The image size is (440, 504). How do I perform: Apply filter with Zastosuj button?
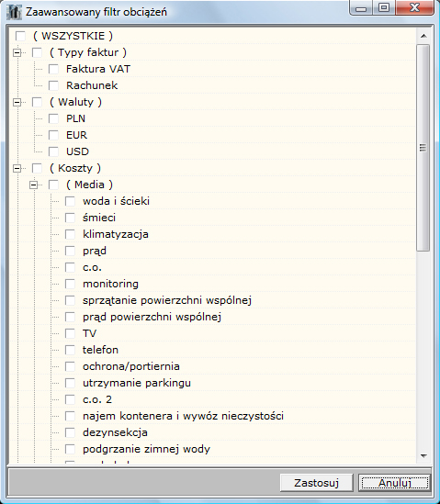[317, 483]
